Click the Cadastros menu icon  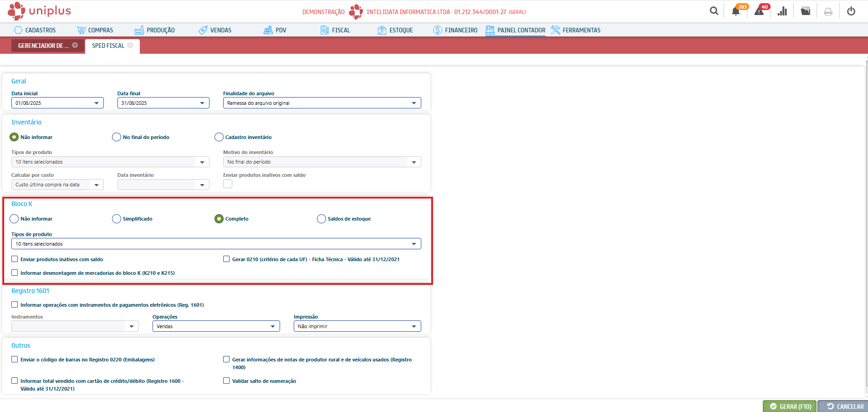coord(18,30)
